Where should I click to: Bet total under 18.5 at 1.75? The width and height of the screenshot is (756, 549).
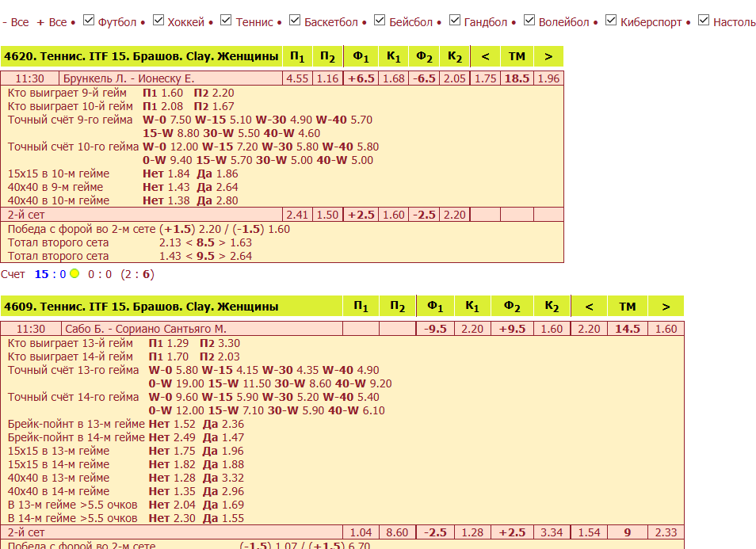pyautogui.click(x=485, y=78)
